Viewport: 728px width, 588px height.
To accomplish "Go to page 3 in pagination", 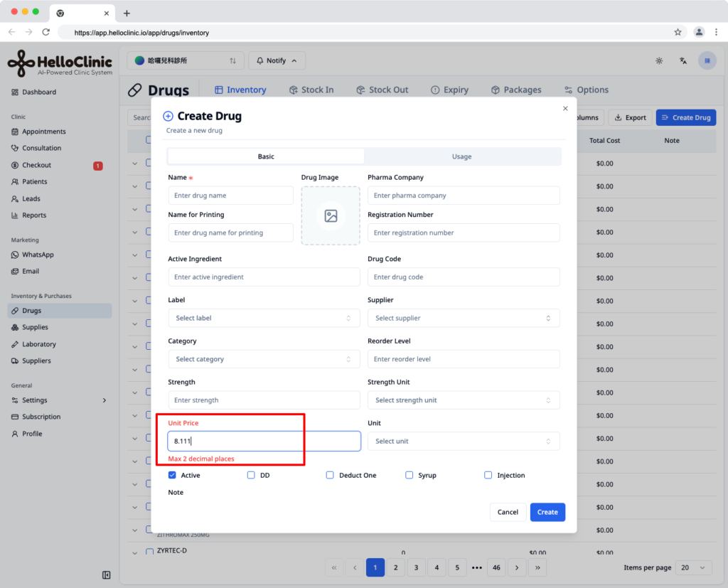I will pyautogui.click(x=416, y=567).
